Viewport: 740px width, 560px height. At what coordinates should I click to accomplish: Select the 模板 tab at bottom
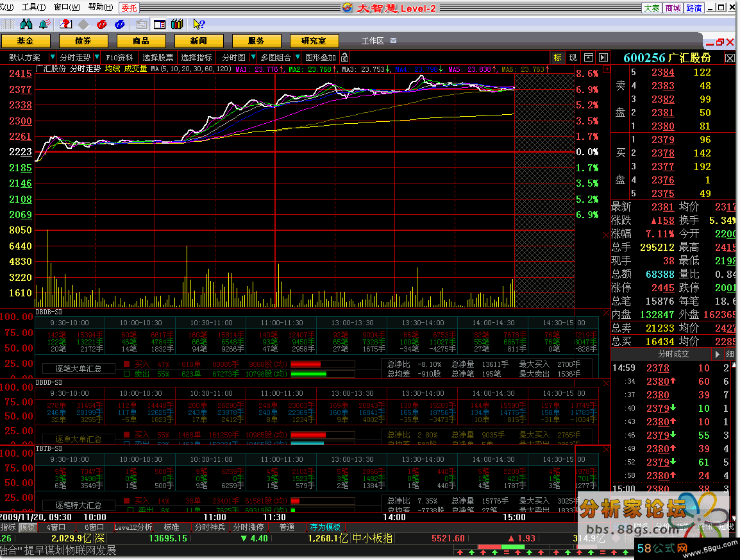tap(27, 527)
